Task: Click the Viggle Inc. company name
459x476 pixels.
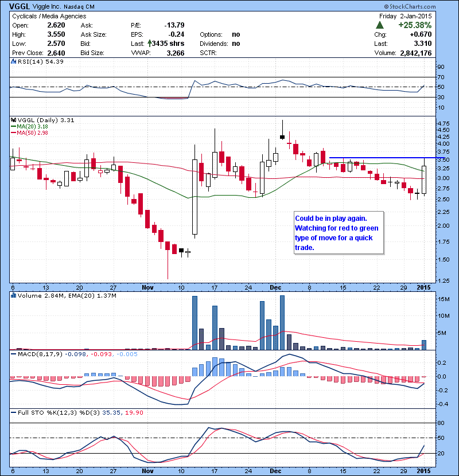Action: click(46, 7)
